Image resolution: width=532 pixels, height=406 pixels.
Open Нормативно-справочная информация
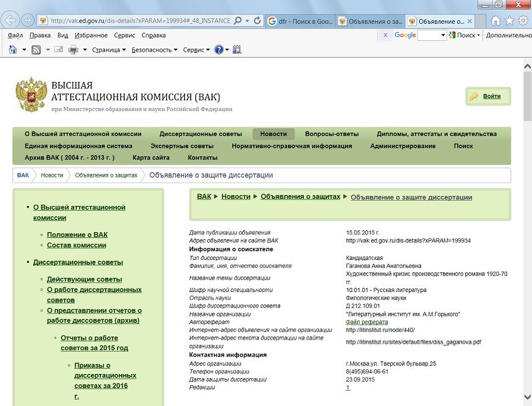pos(292,146)
